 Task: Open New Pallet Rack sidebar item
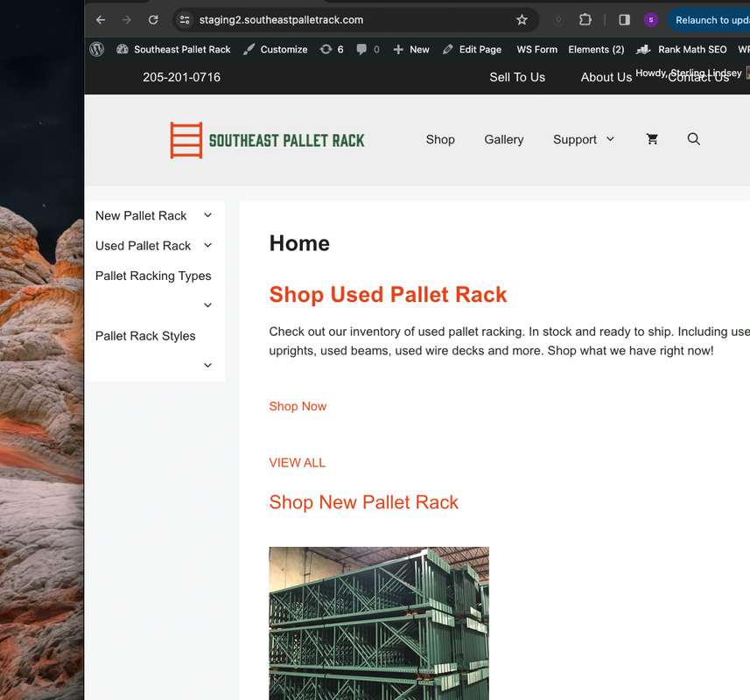141,215
